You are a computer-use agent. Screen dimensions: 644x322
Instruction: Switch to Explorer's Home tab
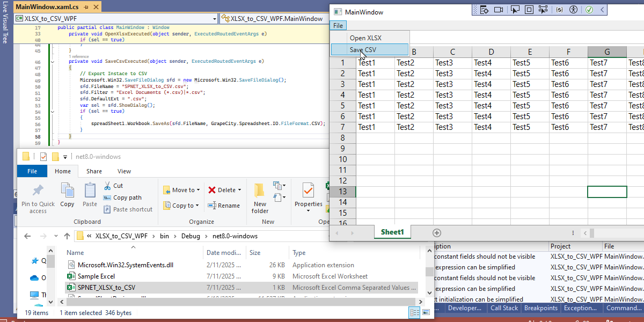click(x=63, y=171)
